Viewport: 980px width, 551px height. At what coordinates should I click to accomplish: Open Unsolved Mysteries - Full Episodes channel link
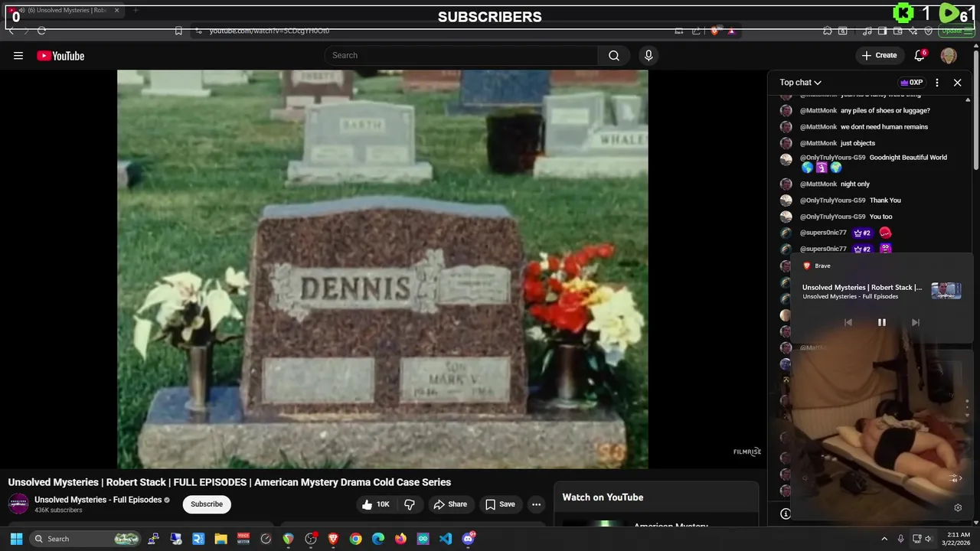[x=98, y=500]
